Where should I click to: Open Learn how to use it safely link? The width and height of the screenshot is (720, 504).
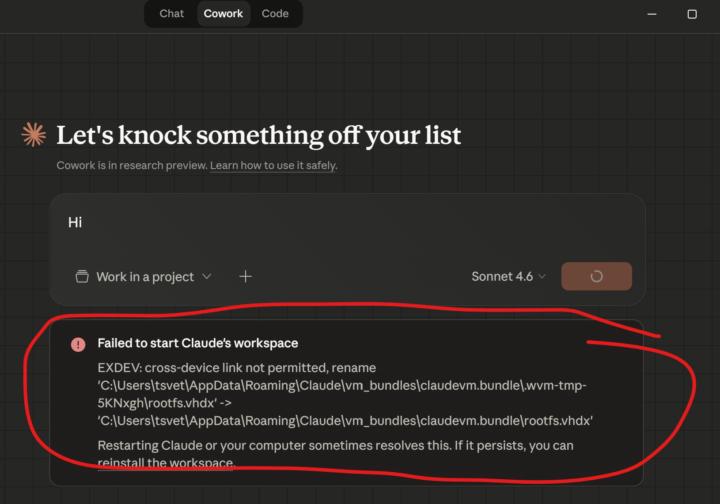(x=273, y=165)
